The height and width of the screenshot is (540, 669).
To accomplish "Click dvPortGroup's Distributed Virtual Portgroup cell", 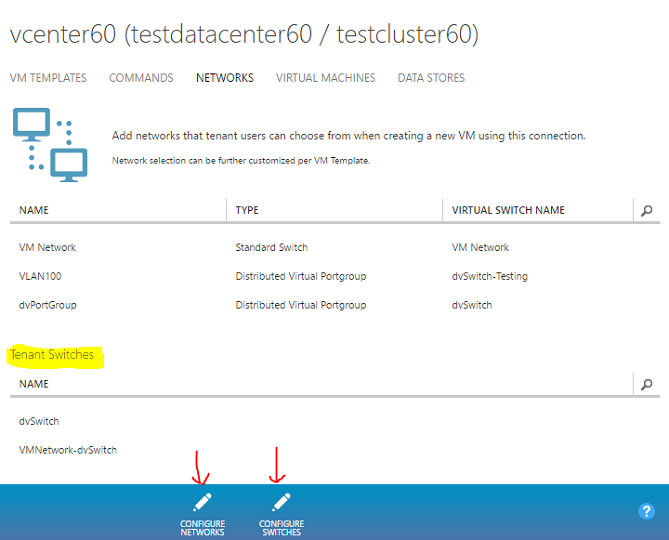I will [x=301, y=305].
